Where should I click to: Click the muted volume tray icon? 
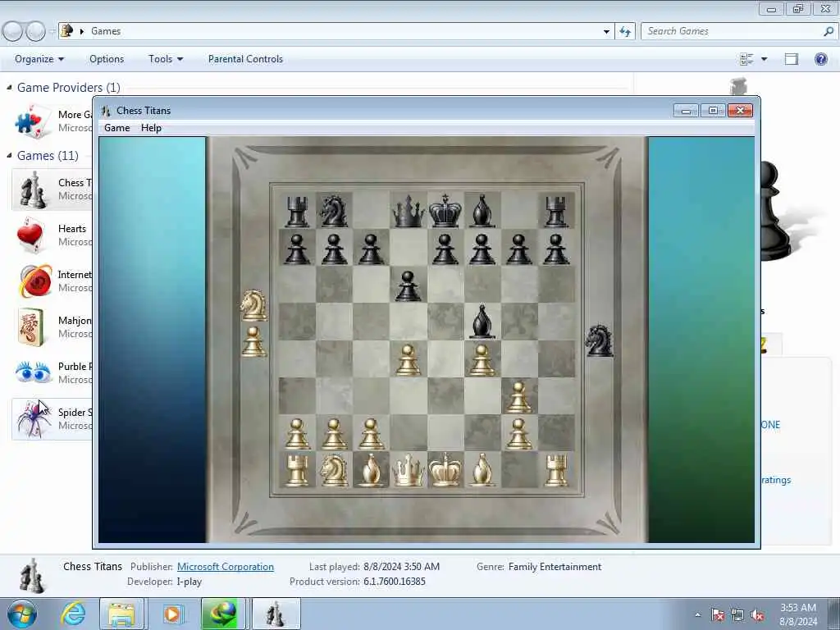pyautogui.click(x=757, y=615)
